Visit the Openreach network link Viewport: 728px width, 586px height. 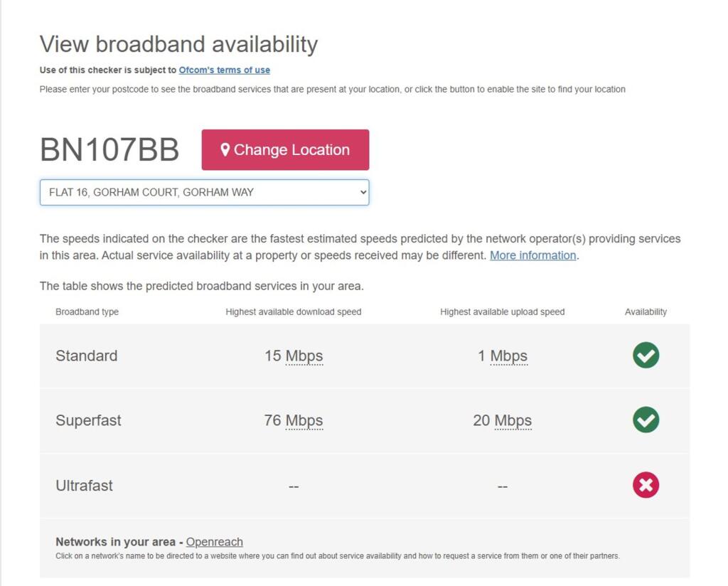click(214, 542)
